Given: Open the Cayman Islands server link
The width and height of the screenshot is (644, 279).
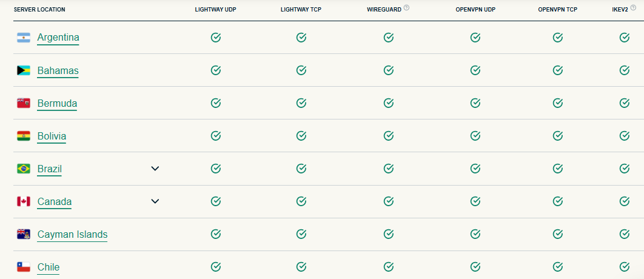Looking at the screenshot, I should coord(72,234).
